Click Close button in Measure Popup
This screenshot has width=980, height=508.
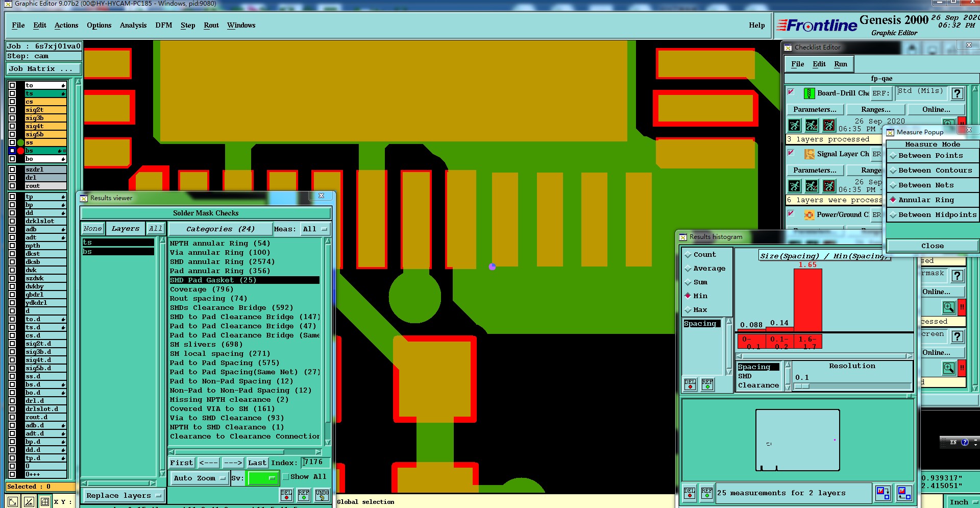(x=933, y=246)
